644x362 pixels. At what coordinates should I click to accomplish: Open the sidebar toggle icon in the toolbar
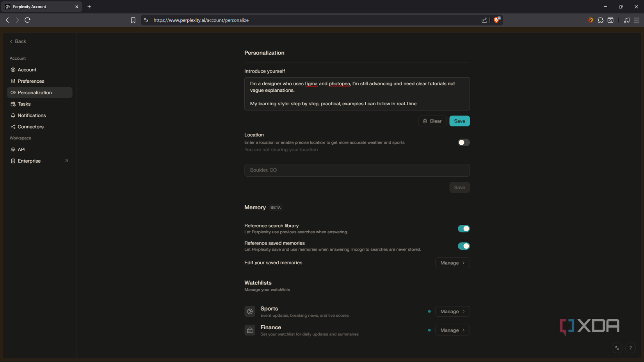coord(610,20)
